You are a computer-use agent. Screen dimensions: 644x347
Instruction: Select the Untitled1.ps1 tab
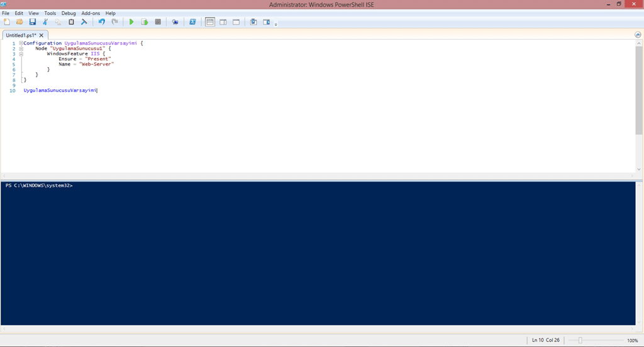point(21,35)
